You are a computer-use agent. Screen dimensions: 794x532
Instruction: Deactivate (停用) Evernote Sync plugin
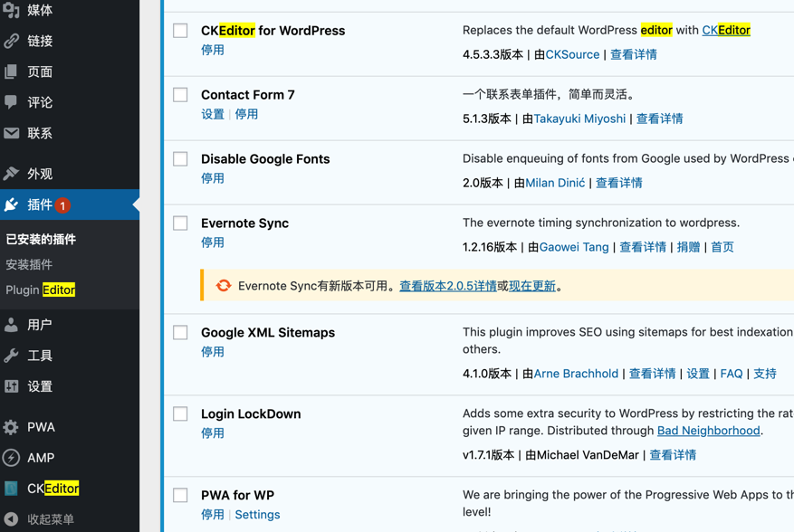coord(213,242)
